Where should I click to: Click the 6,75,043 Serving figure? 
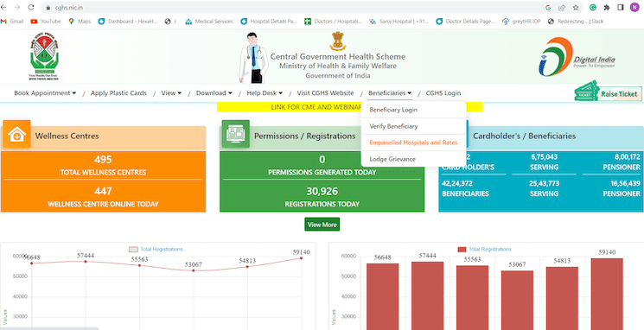coord(545,156)
